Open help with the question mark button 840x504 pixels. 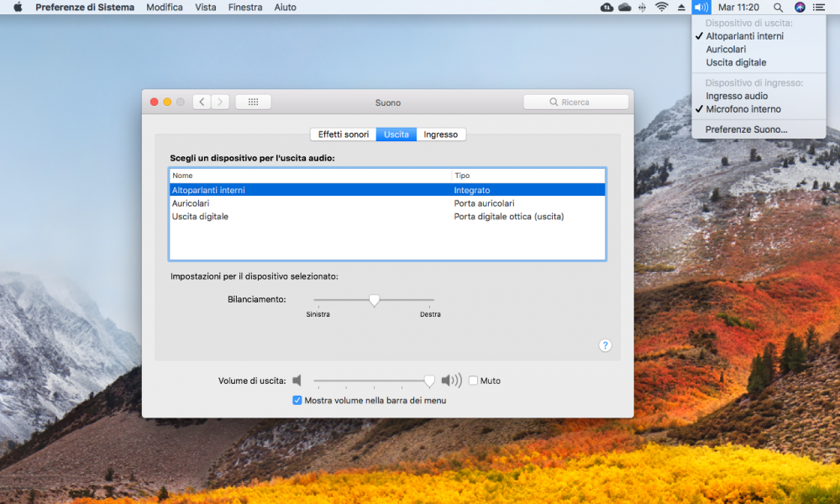click(605, 345)
